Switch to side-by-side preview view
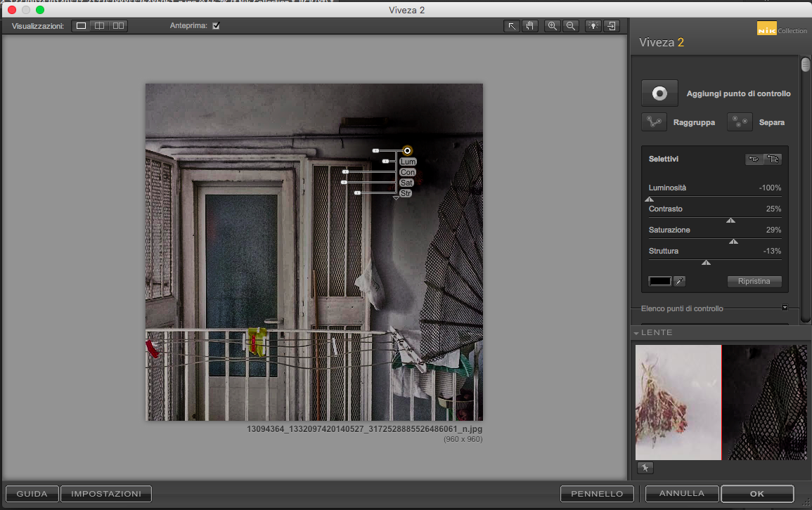Screen dimensions: 812x510 tap(118, 26)
